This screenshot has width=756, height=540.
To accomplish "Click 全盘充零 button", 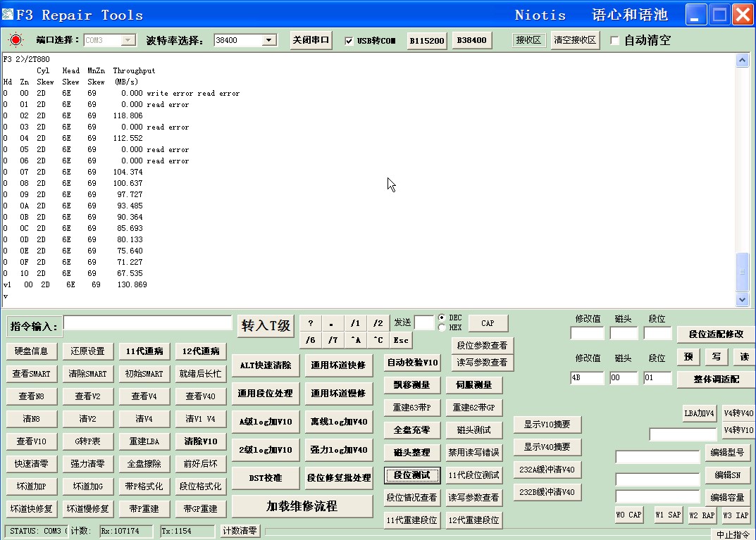I will click(412, 429).
